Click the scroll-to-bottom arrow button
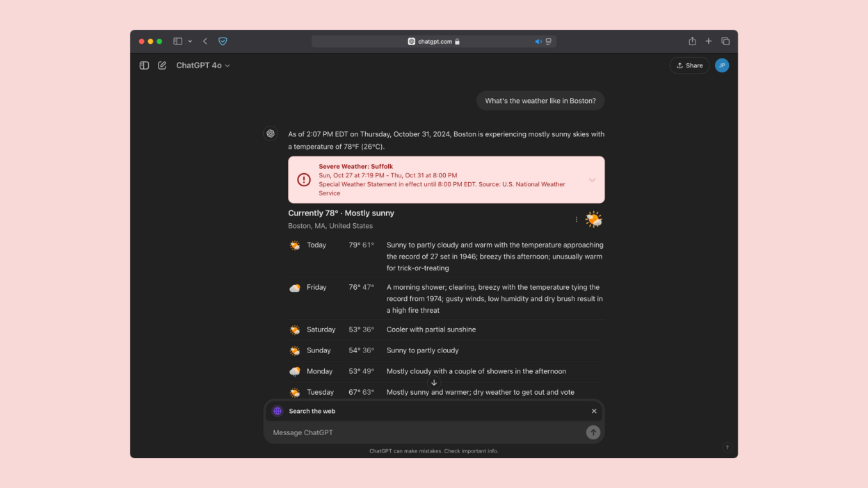Viewport: 868px width, 488px height. [x=434, y=383]
